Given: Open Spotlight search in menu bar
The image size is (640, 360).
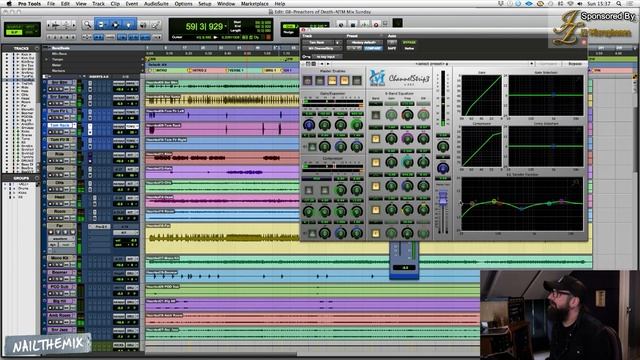Looking at the screenshot, I should [x=619, y=4].
